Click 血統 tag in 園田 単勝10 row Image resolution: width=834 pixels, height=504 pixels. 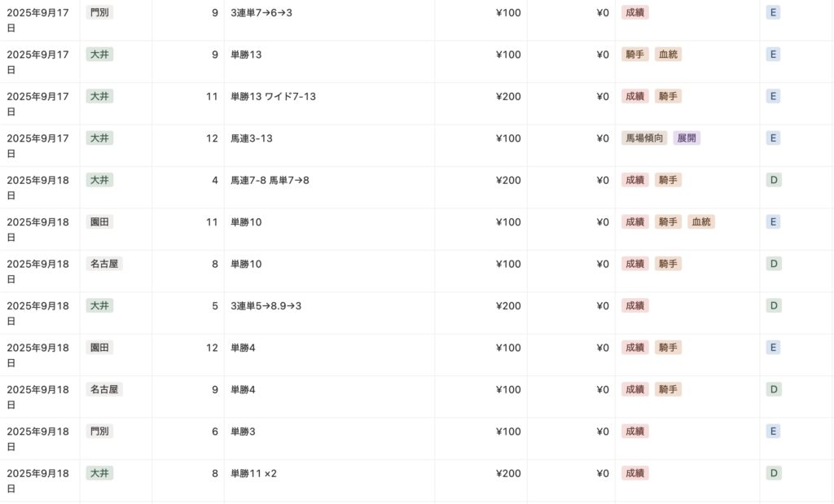(x=701, y=222)
